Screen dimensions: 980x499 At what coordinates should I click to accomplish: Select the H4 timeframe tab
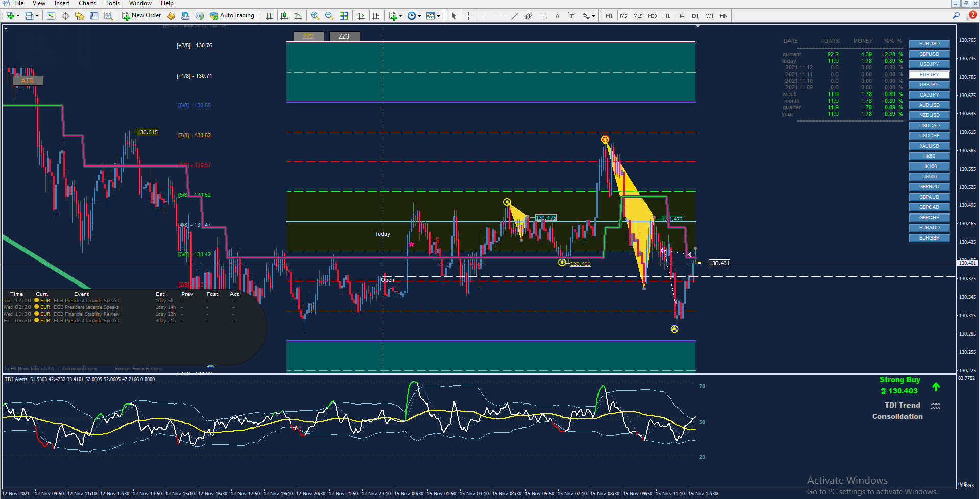(x=680, y=16)
